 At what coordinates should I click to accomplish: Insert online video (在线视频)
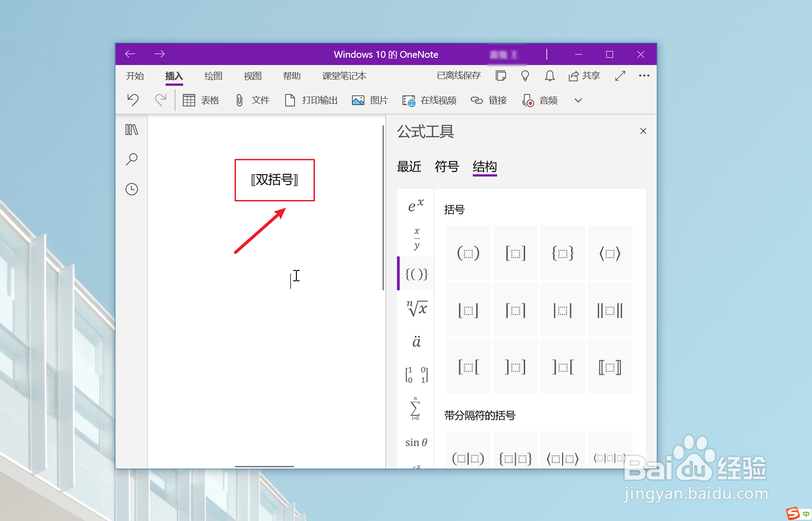[429, 100]
